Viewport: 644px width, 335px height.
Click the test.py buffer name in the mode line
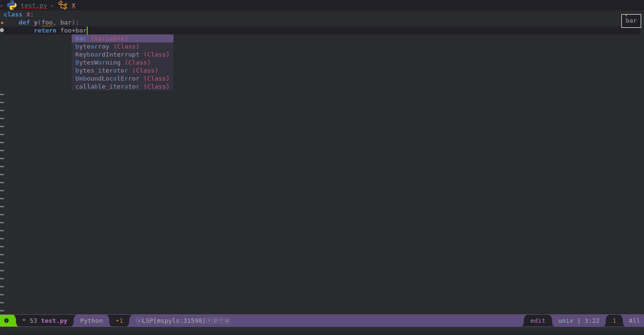coord(54,321)
